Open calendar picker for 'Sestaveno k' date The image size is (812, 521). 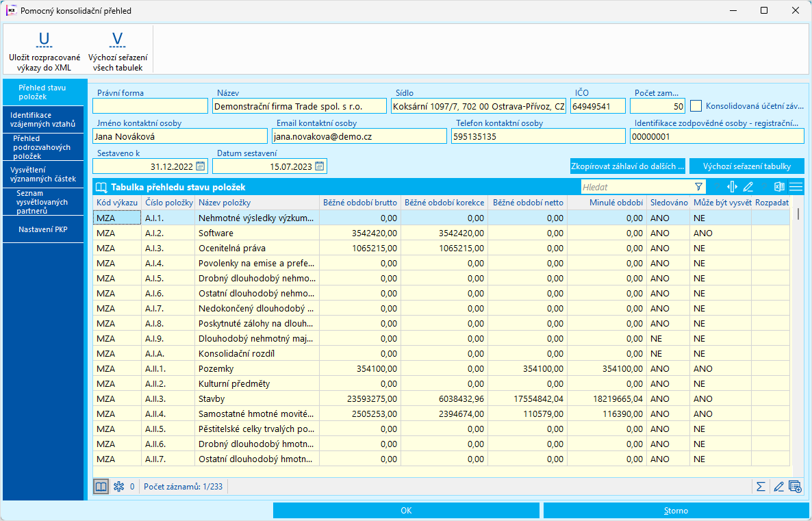(200, 166)
